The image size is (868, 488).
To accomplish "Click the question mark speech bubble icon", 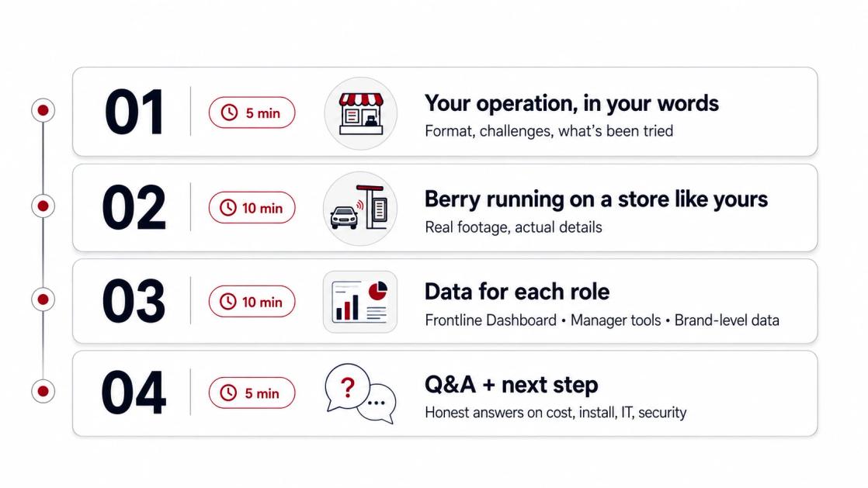I will point(347,387).
